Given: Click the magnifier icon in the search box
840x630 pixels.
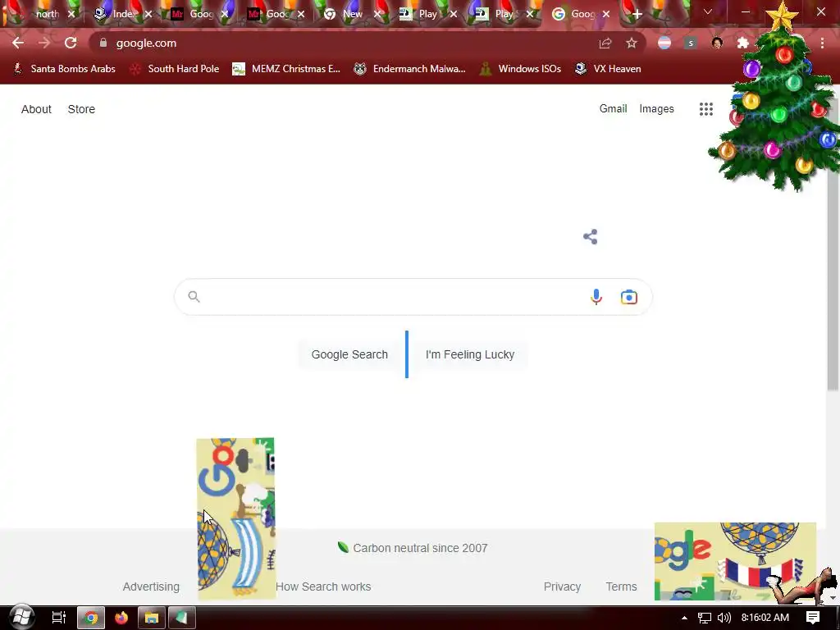Looking at the screenshot, I should 194,296.
